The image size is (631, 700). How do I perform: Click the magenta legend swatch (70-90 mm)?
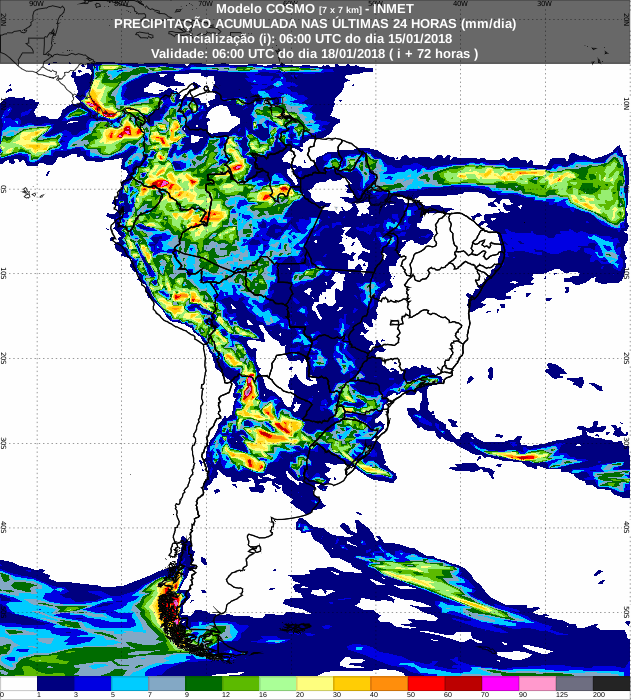coord(500,683)
